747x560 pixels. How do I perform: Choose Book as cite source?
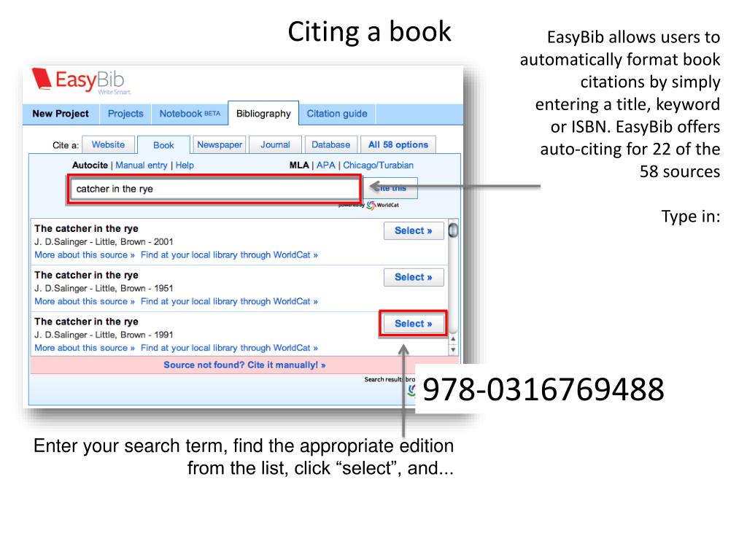163,145
